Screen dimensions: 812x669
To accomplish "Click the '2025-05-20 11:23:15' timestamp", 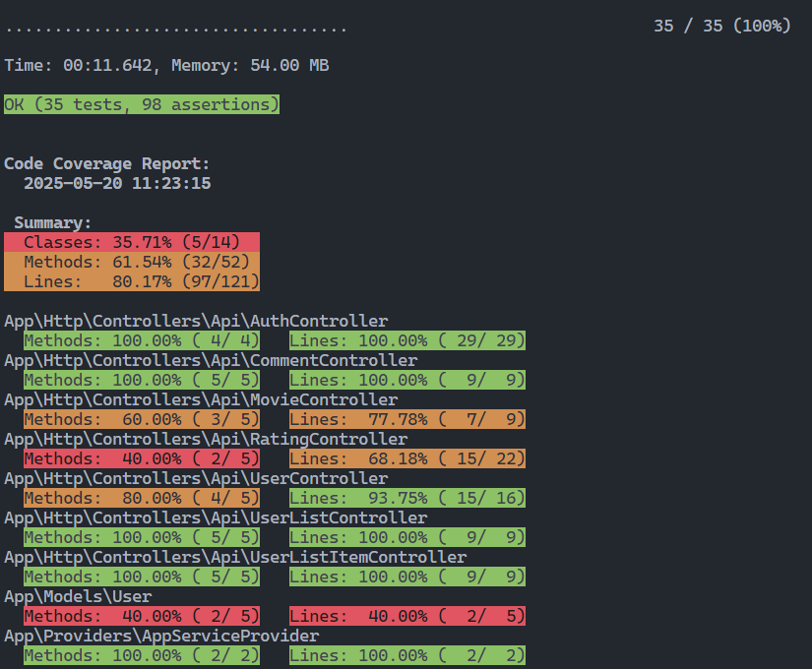I will click(117, 183).
